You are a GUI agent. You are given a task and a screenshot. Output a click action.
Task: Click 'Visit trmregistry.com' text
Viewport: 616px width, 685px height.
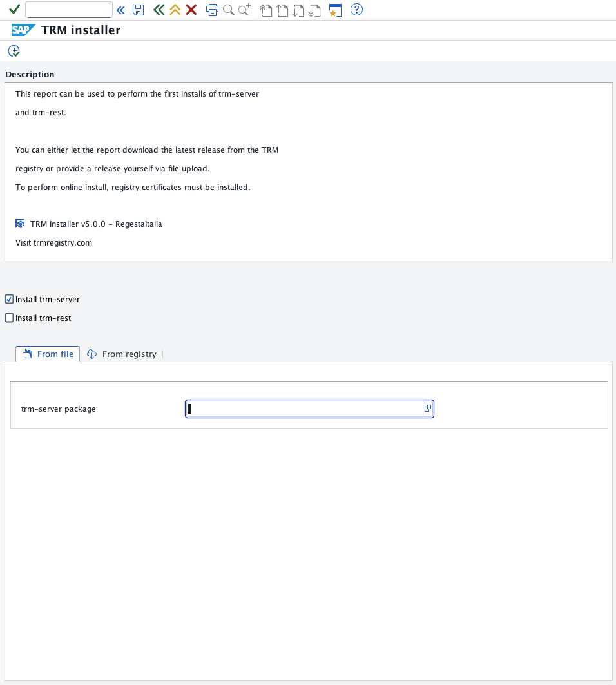coord(53,242)
